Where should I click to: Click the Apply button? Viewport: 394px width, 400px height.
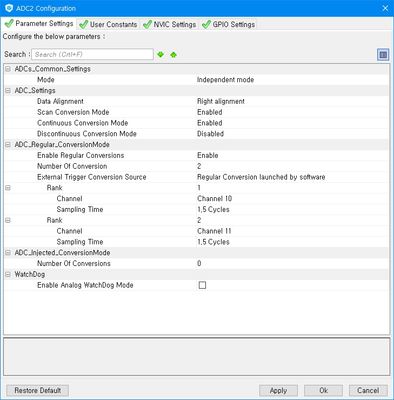(278, 390)
